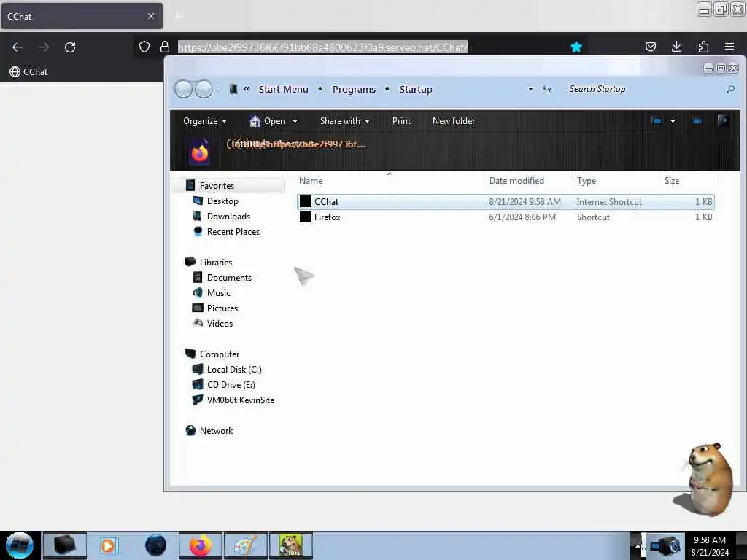This screenshot has width=747, height=560.
Task: Open Desktop in Favorites
Action: point(222,201)
